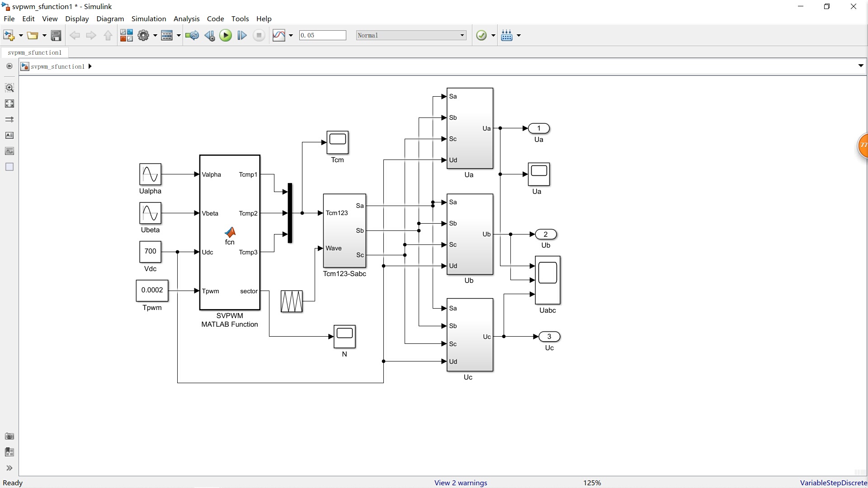Click Fit to View in the left palette
This screenshot has height=488, width=868.
[x=9, y=103]
